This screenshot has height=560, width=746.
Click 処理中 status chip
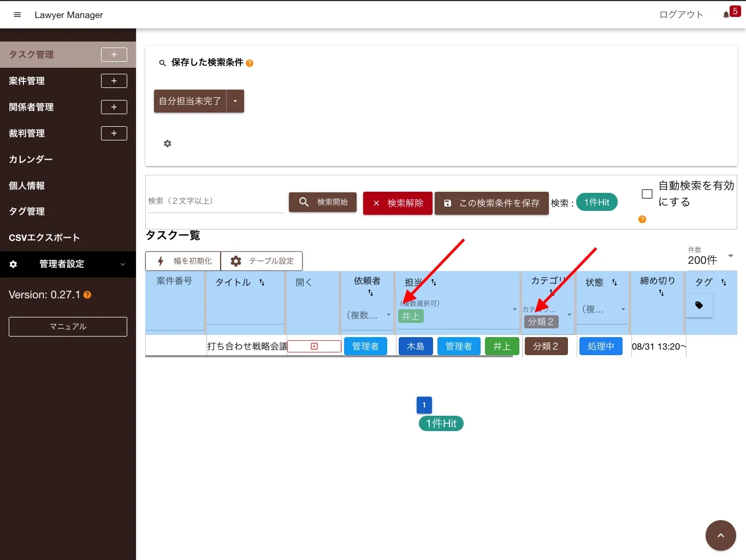tap(601, 346)
